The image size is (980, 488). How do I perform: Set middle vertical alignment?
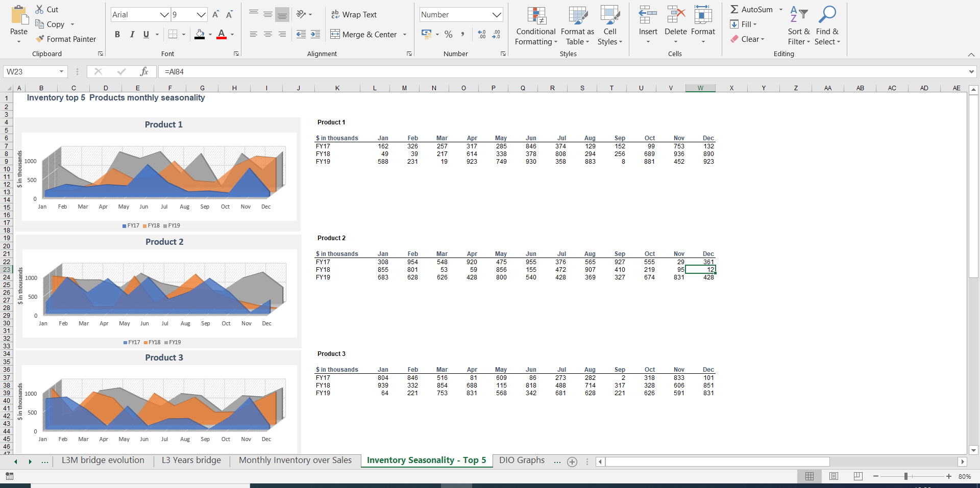click(267, 15)
